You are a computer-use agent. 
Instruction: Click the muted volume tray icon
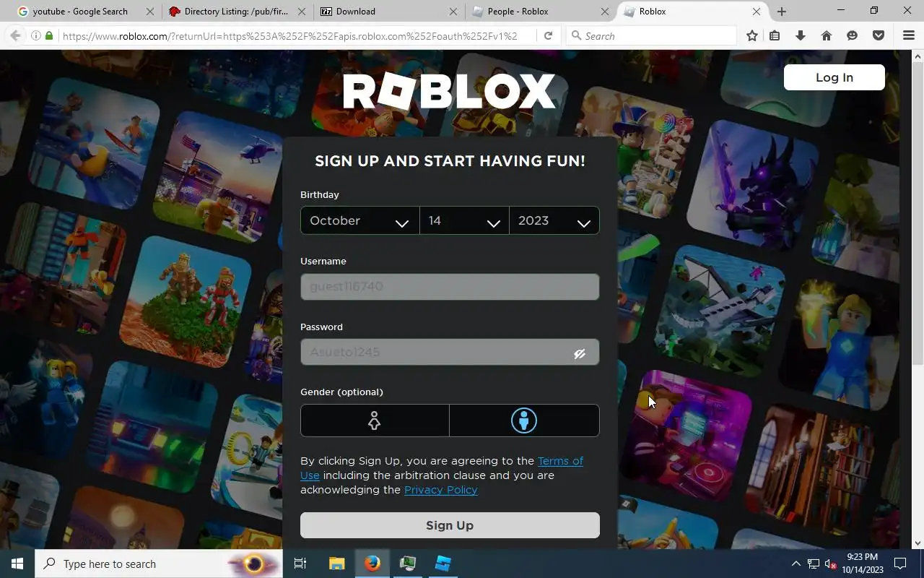[830, 564]
